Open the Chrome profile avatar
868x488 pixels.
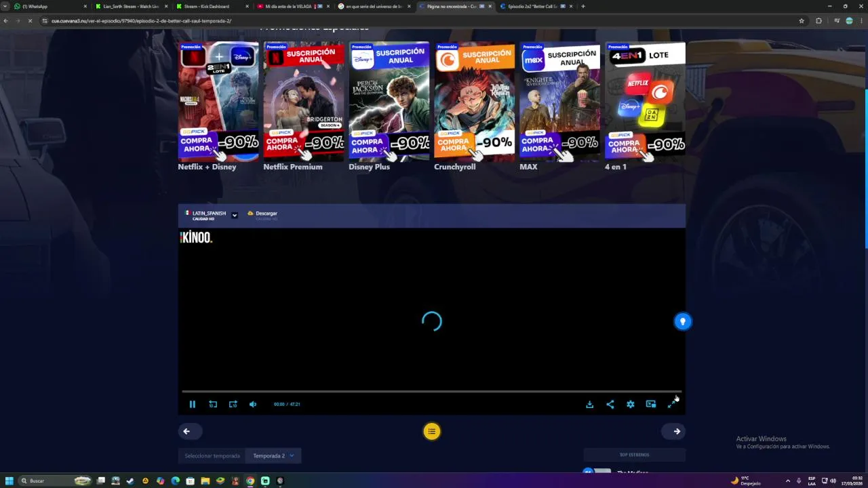click(x=849, y=21)
